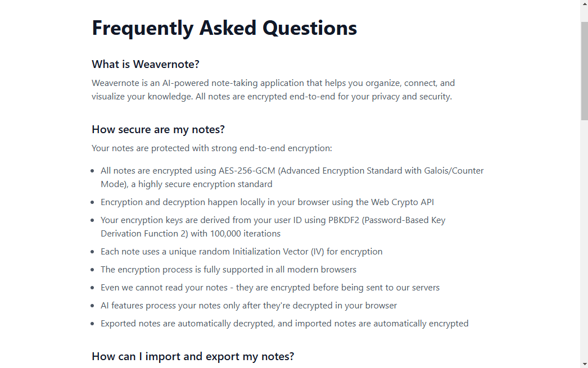Click the bullet about modern browser support
Viewport: 588px width, 368px height.
click(x=228, y=269)
